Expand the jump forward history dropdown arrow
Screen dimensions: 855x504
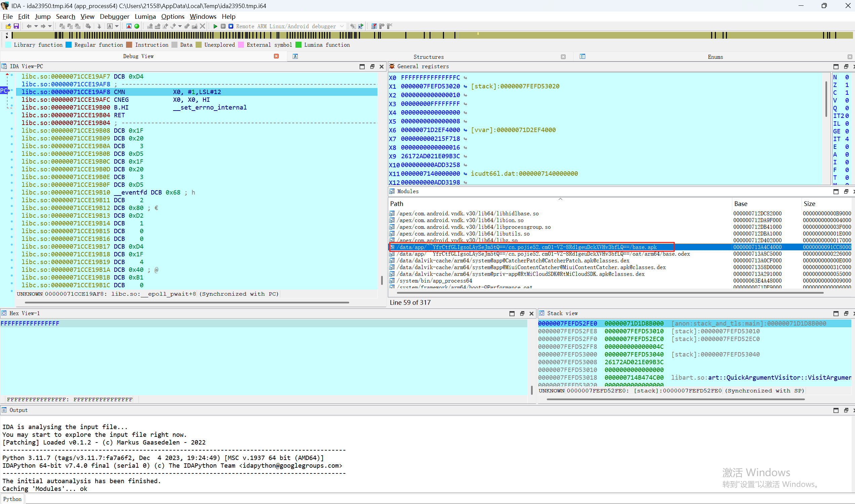pos(50,26)
